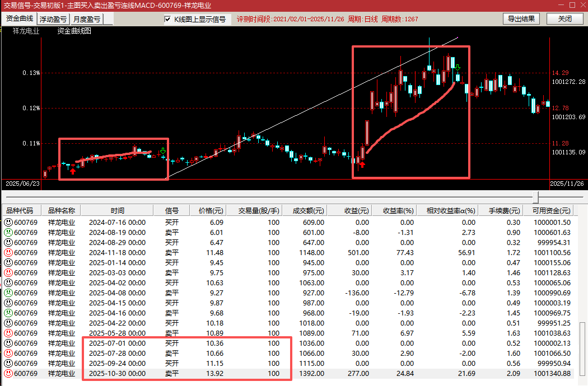Sort by the 信号 column header
This screenshot has height=386, width=588.
pyautogui.click(x=172, y=210)
